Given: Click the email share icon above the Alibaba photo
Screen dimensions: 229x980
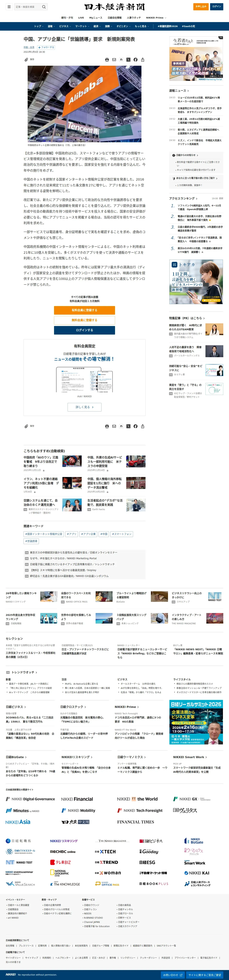Looking at the screenshot, I should click(x=114, y=60).
